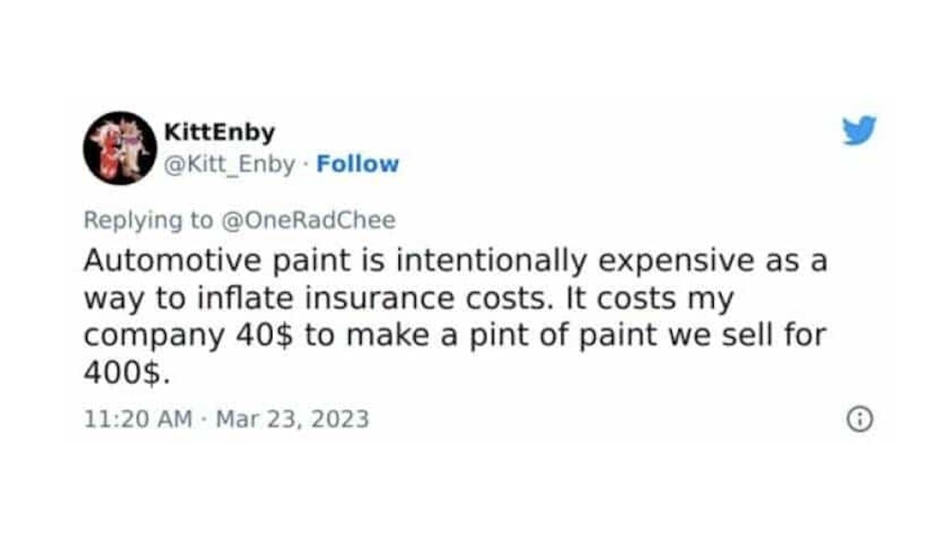Click the word "inflate" in the tweet
The image size is (945, 560).
[245, 298]
